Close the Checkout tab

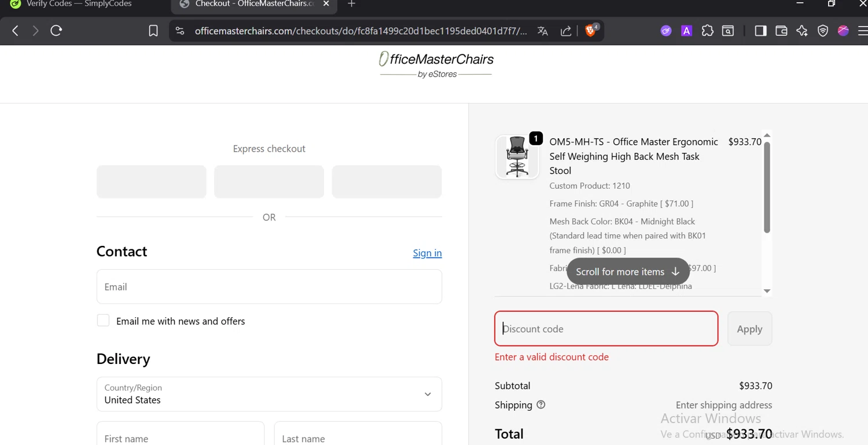pyautogui.click(x=326, y=4)
